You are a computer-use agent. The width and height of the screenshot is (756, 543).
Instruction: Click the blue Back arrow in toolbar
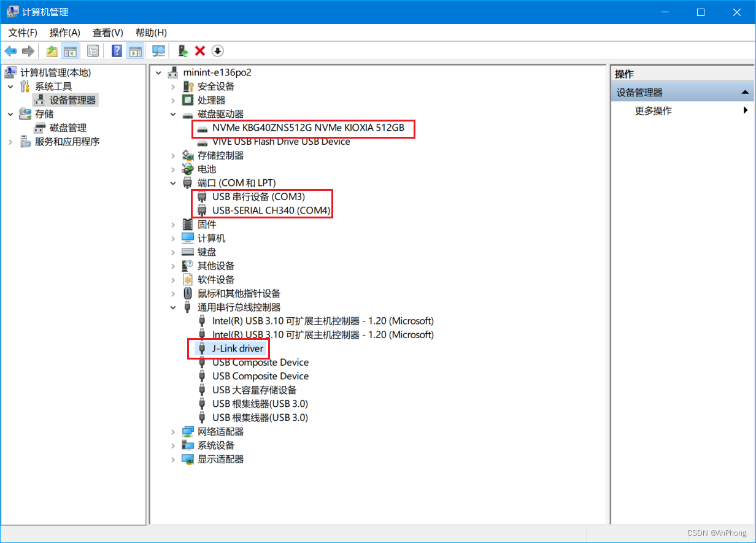[10, 51]
